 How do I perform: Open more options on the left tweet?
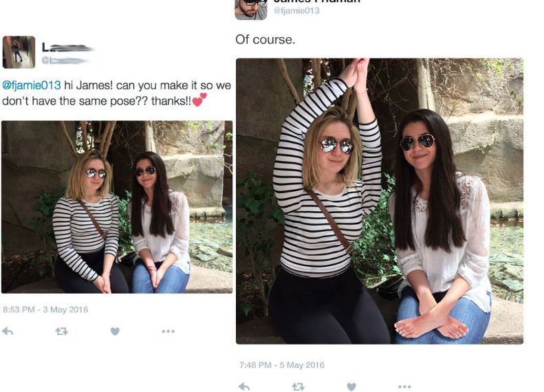[x=168, y=331]
